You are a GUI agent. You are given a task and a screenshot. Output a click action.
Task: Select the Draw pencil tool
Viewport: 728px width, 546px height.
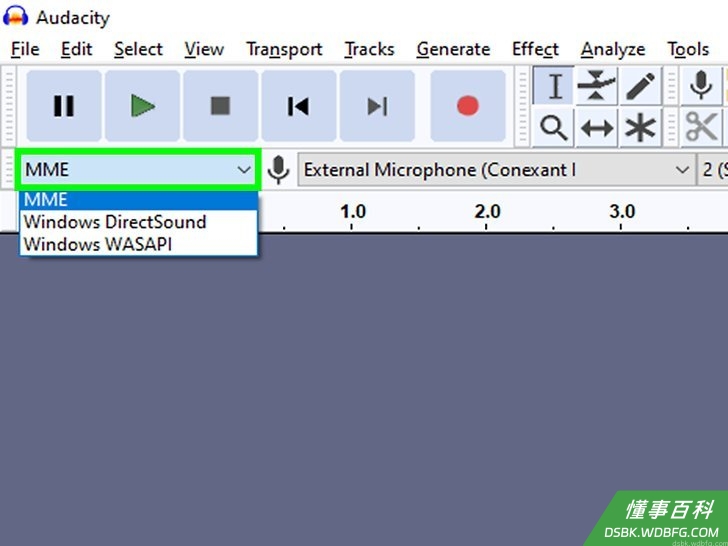pos(640,86)
